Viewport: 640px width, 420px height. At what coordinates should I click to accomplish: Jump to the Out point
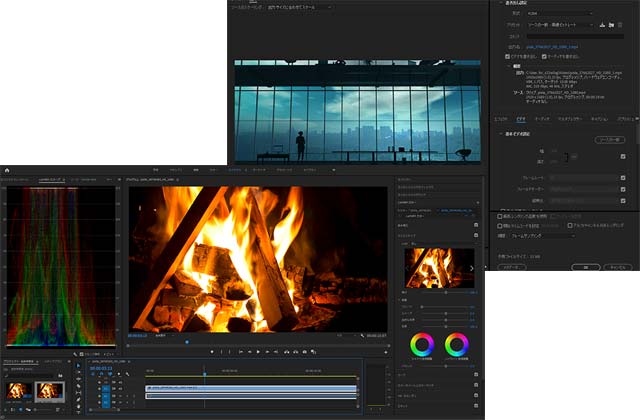(276, 352)
